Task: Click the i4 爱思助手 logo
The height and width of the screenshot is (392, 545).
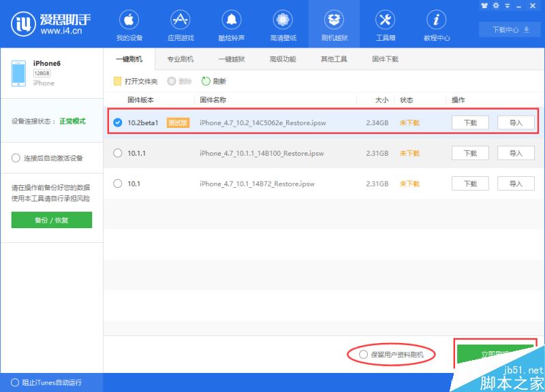Action: (x=50, y=24)
